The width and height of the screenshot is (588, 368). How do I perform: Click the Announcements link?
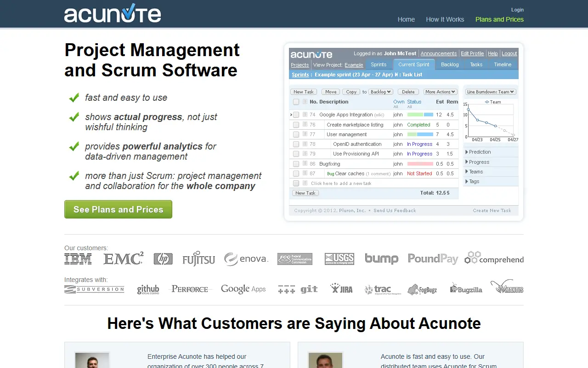(439, 53)
